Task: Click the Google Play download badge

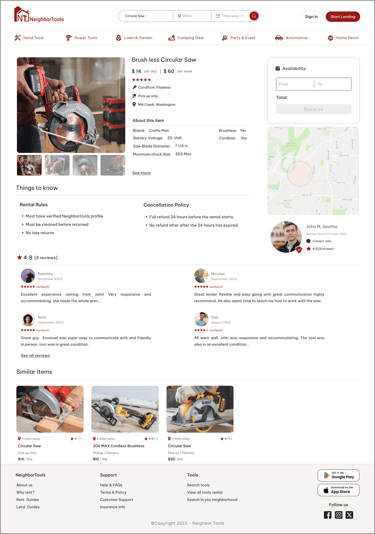Action: [x=338, y=475]
